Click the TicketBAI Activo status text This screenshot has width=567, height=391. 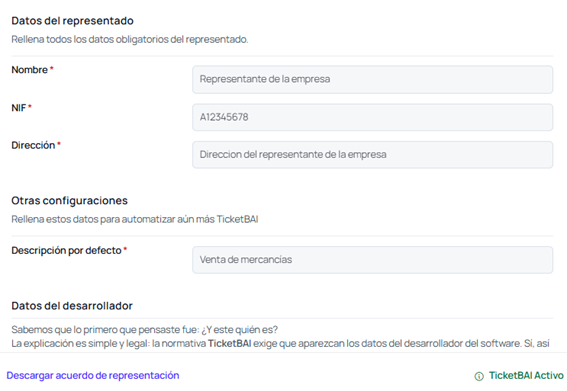(526, 376)
